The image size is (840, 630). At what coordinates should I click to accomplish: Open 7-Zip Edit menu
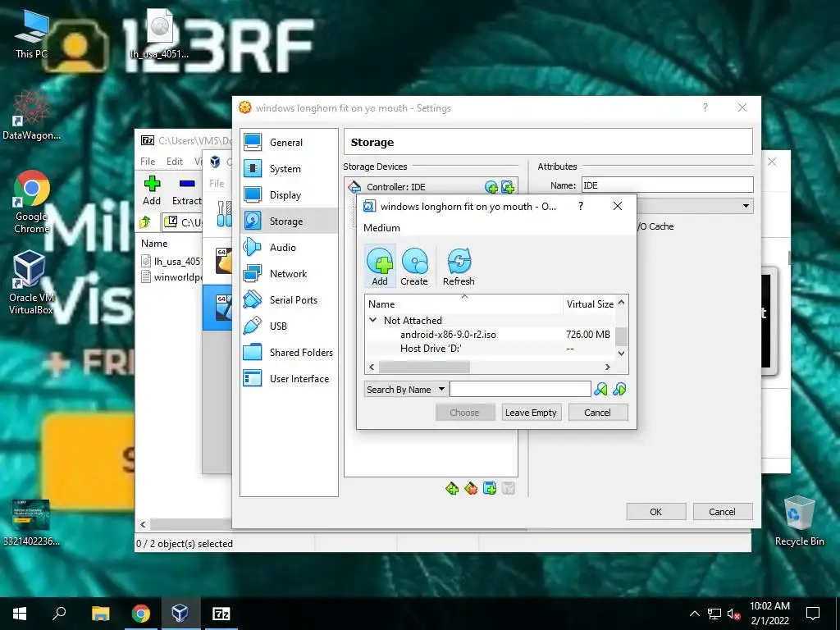[175, 162]
